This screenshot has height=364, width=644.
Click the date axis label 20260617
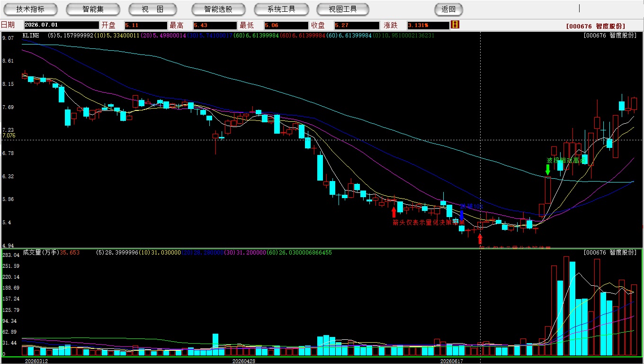coord(451,361)
